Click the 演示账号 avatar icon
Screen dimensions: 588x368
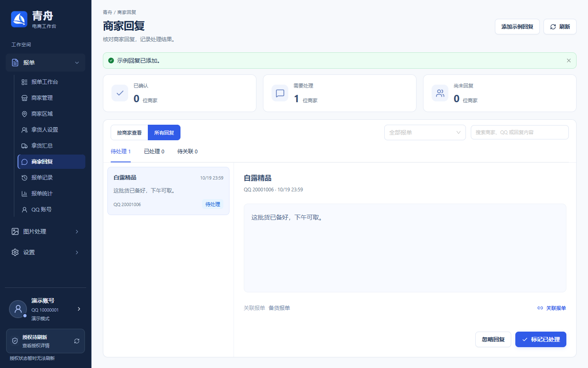click(x=18, y=309)
